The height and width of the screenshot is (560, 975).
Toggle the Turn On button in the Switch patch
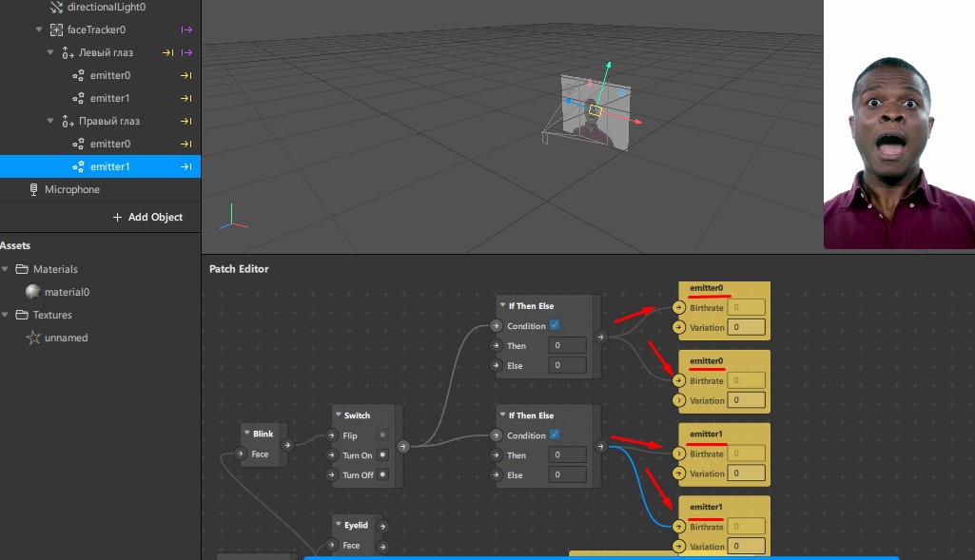pyautogui.click(x=382, y=455)
